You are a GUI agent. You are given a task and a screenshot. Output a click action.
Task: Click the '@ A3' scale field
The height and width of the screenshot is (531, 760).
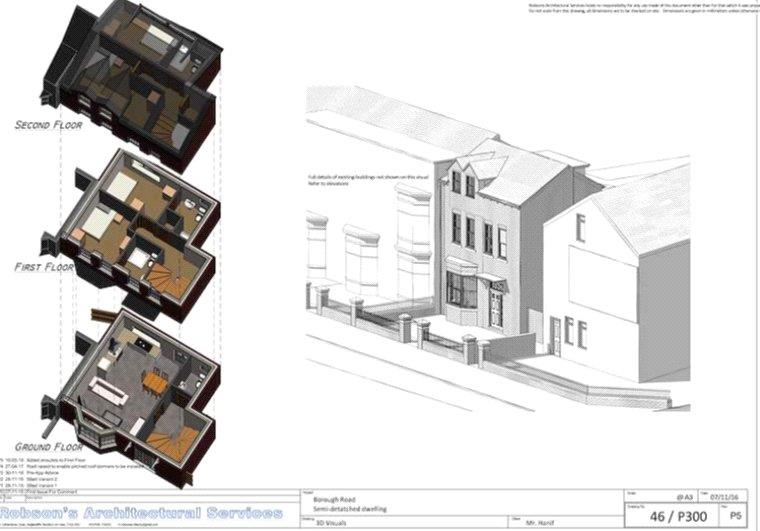(684, 498)
